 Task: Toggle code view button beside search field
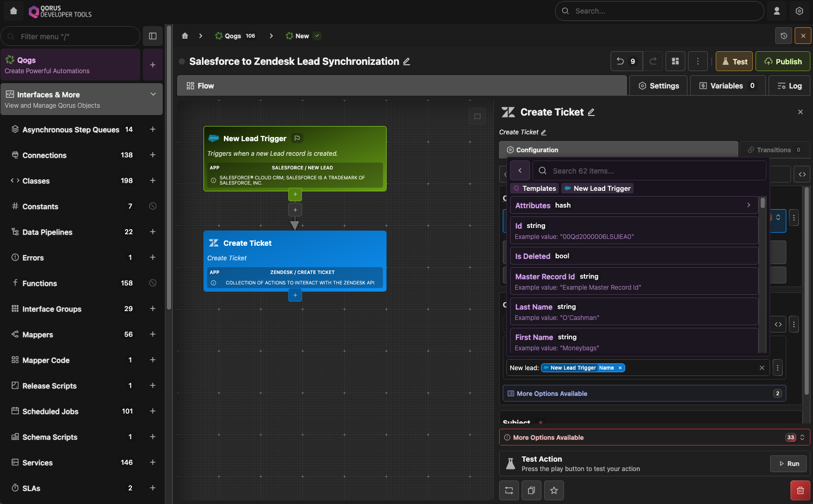(x=802, y=174)
